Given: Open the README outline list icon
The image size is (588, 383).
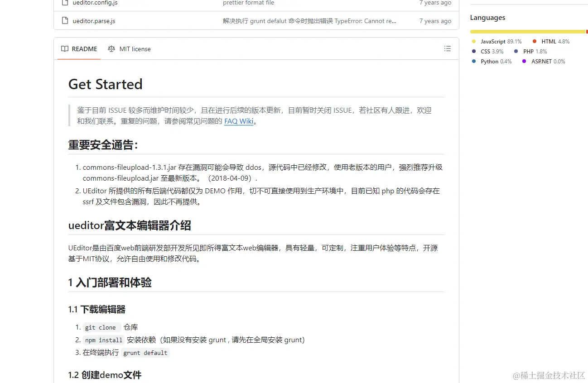Looking at the screenshot, I should coord(448,49).
